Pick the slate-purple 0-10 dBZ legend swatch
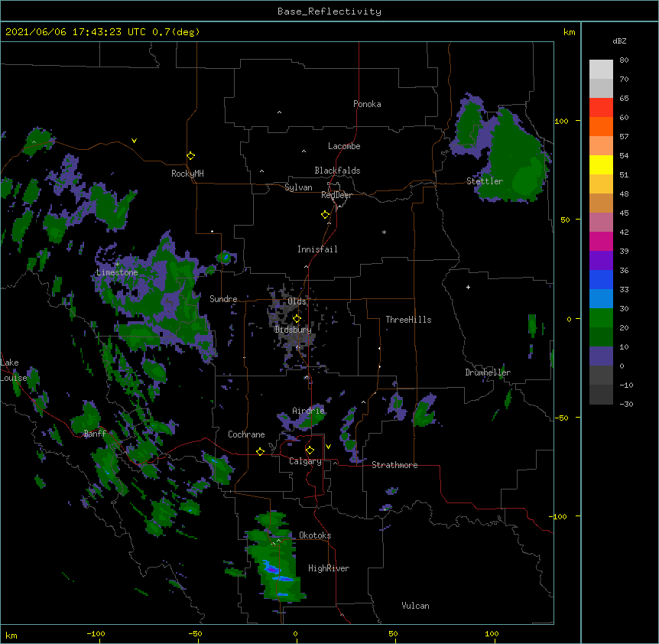The width and height of the screenshot is (659, 644). click(x=601, y=356)
